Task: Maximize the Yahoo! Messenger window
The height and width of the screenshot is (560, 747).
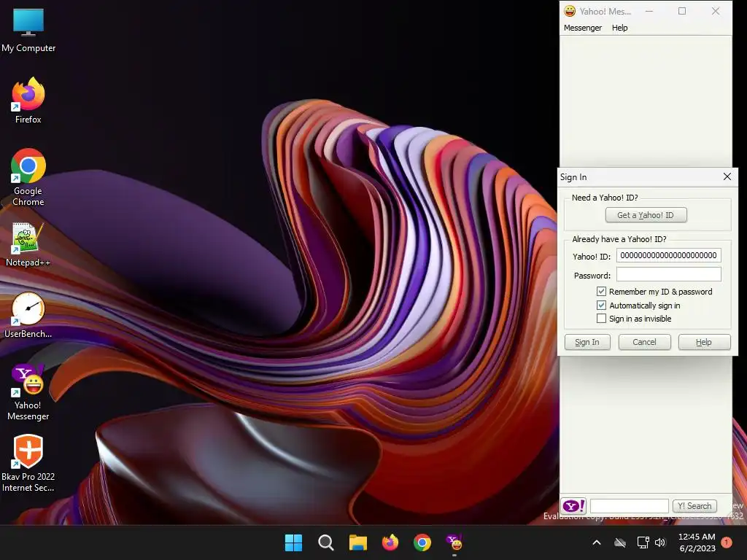Action: pyautogui.click(x=682, y=11)
